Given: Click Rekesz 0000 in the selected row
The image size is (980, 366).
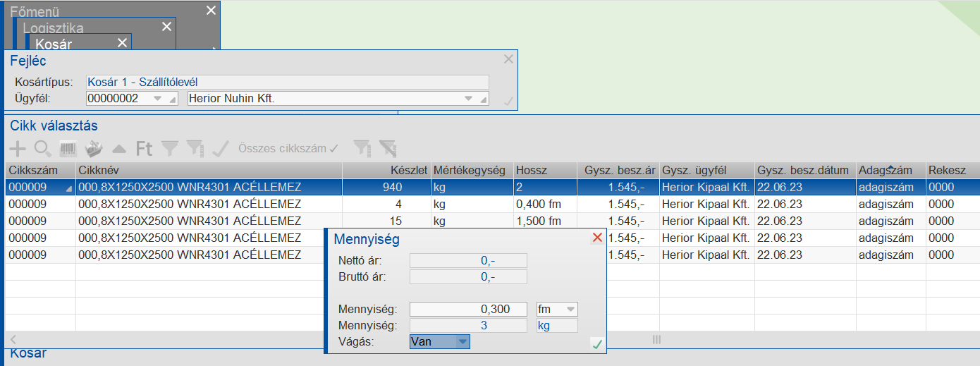Looking at the screenshot, I should 953,187.
